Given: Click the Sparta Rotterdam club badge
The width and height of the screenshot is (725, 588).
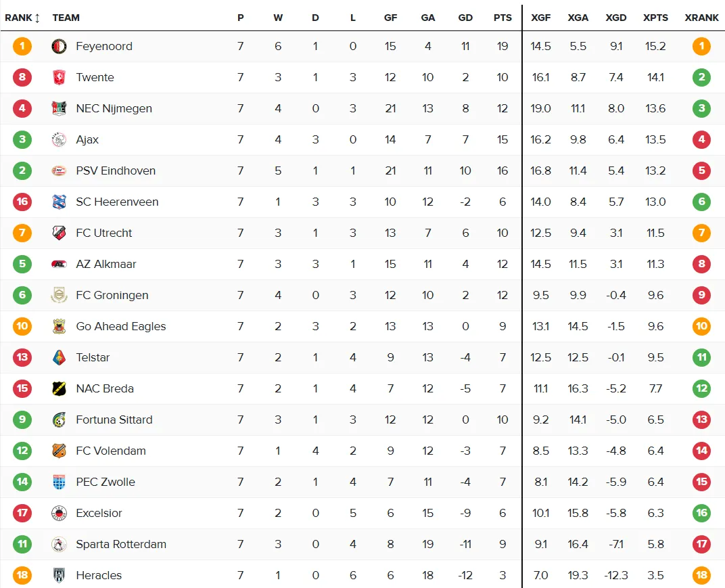Looking at the screenshot, I should coord(60,544).
